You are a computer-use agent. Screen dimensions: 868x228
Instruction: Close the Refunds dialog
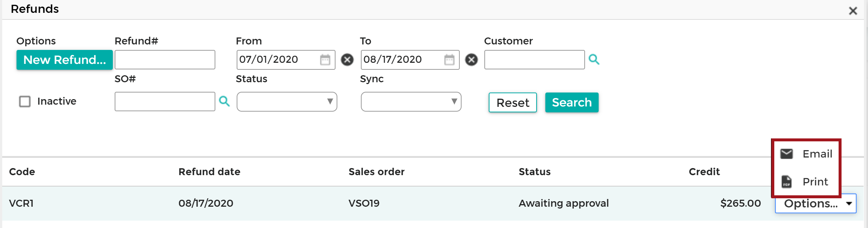tap(853, 11)
